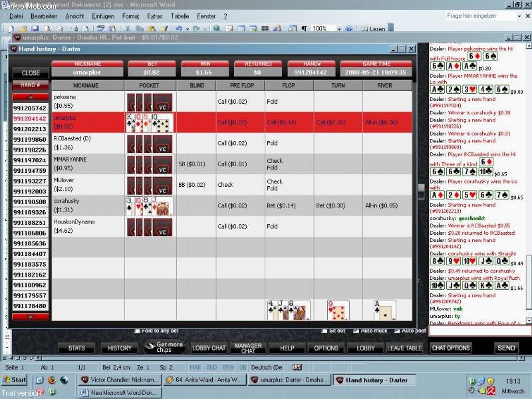This screenshot has width=532, height=399.
Task: Open Word Help with the question mark icon
Action: click(x=348, y=29)
